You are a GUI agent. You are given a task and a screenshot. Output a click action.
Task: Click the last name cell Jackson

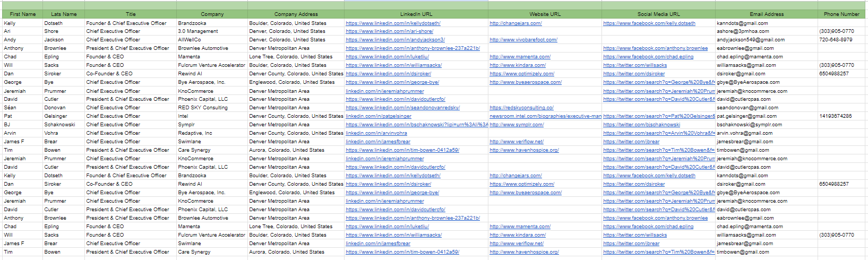point(64,40)
